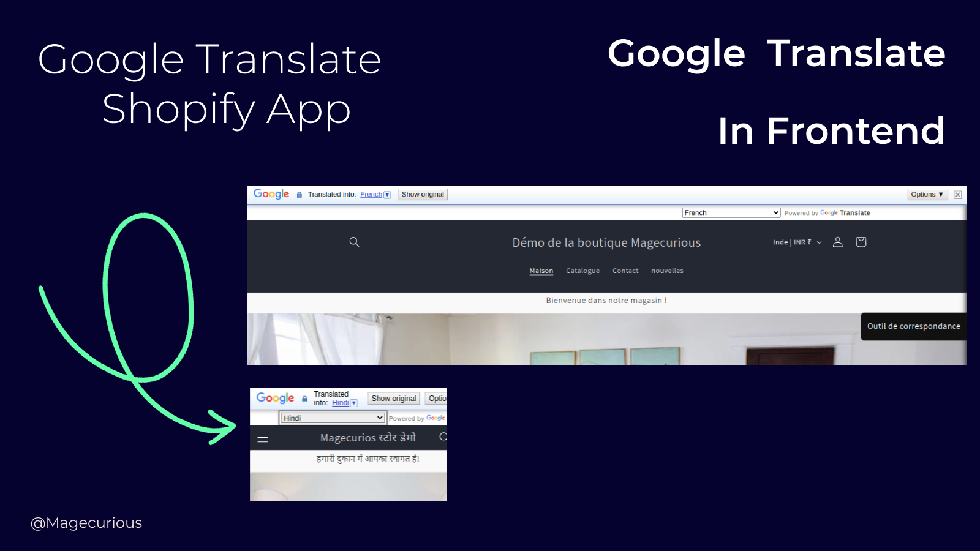
Task: Open the Inde | INR currency selector
Action: coord(797,242)
